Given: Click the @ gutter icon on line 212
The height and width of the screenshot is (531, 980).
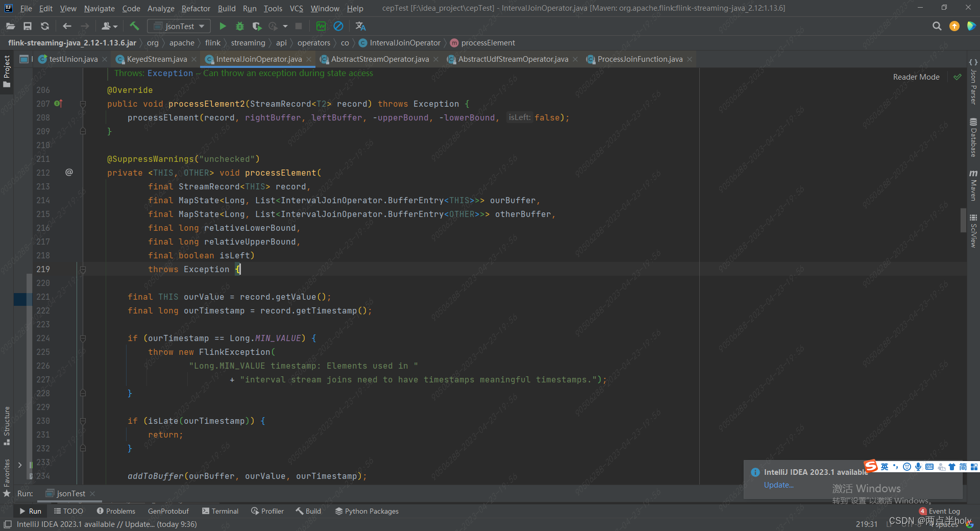Looking at the screenshot, I should coord(69,172).
